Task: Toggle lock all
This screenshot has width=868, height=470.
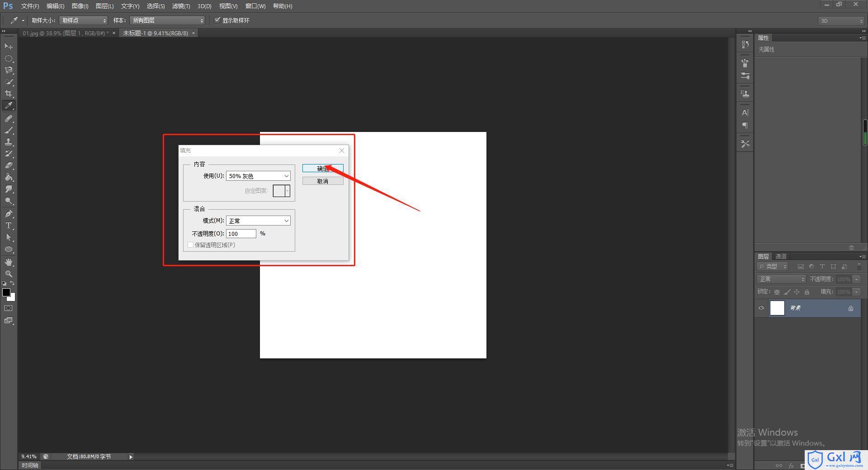Action: (x=807, y=292)
